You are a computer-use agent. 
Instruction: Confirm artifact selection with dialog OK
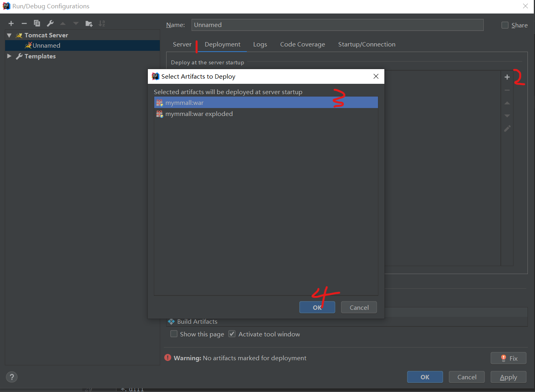[x=317, y=307]
